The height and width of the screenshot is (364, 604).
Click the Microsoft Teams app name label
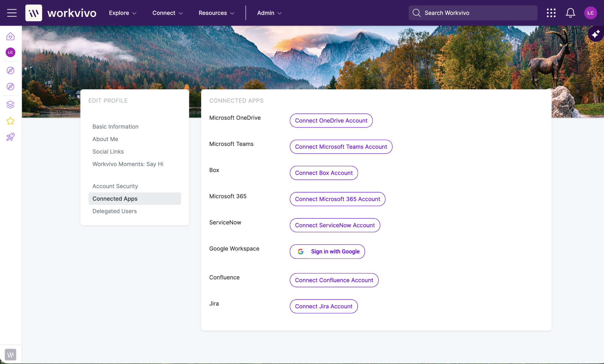point(231,144)
